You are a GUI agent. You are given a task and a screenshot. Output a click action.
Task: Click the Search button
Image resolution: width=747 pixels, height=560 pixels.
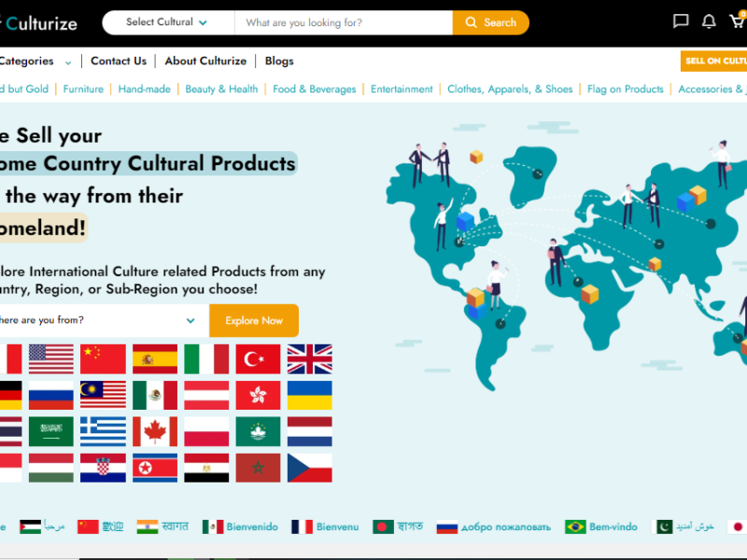coord(490,21)
